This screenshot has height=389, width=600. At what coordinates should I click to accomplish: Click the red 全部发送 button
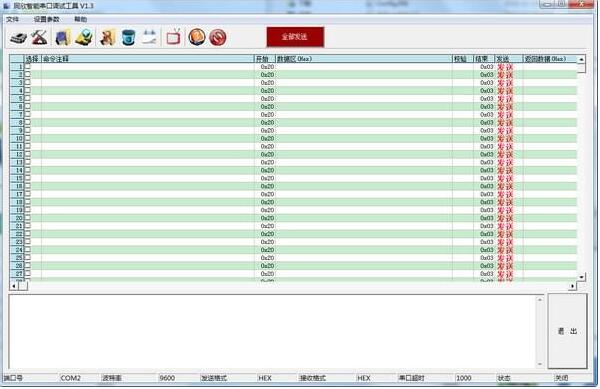point(295,37)
